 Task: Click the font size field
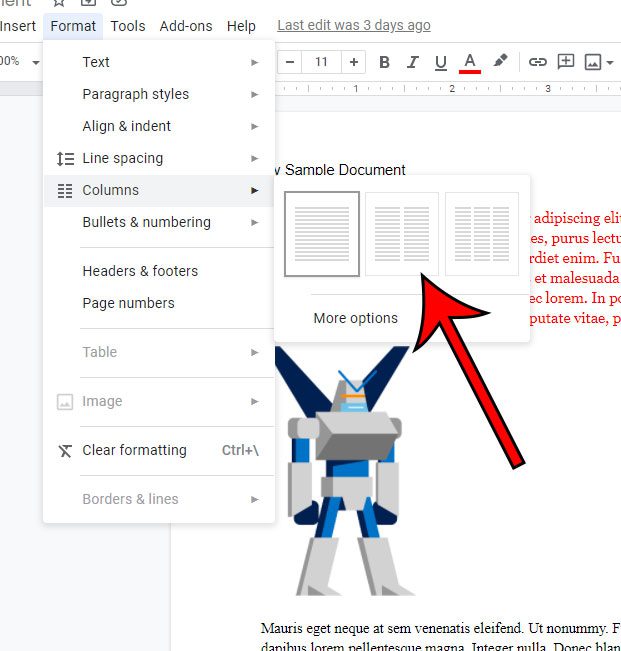(x=321, y=62)
